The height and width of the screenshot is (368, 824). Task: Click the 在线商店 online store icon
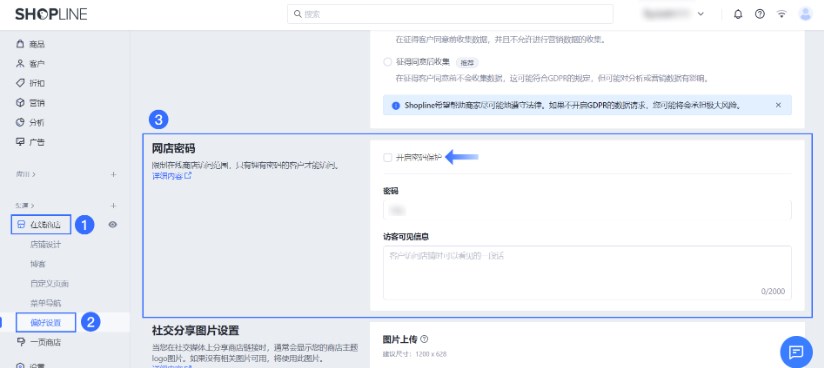(x=20, y=224)
